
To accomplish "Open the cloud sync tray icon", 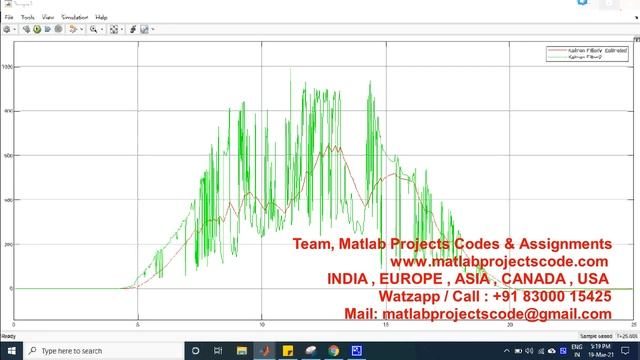I will pyautogui.click(x=552, y=351).
